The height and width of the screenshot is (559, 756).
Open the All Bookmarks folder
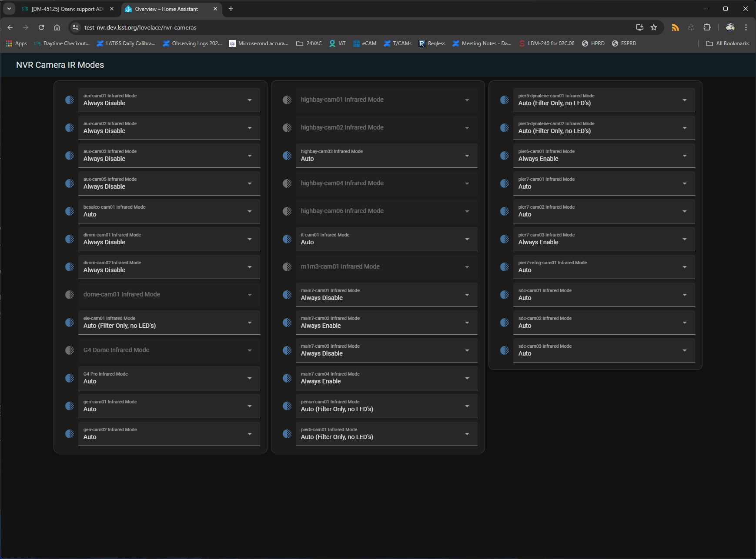(x=728, y=43)
